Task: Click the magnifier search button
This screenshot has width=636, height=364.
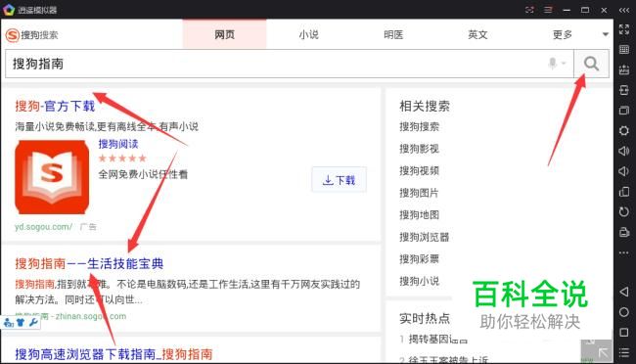Action: coord(591,64)
